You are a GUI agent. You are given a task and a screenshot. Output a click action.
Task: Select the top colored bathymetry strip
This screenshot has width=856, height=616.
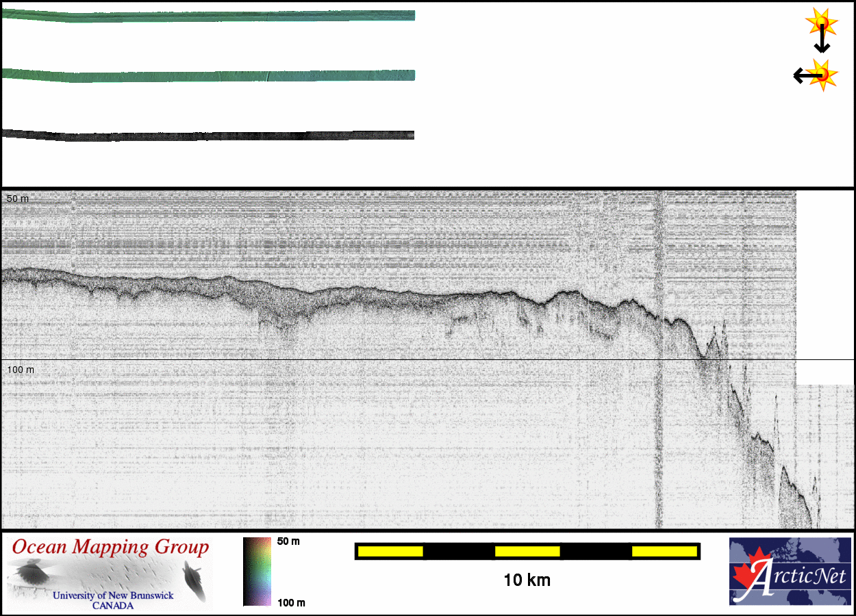207,16
